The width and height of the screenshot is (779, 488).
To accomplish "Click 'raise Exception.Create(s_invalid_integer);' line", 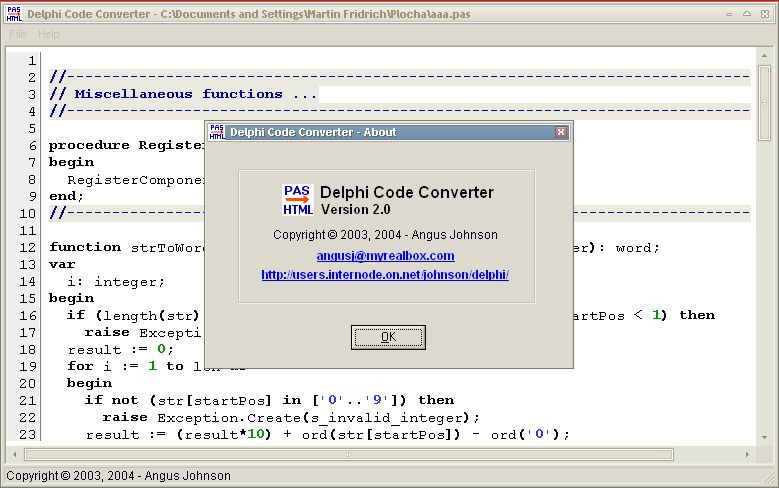I will click(x=291, y=417).
